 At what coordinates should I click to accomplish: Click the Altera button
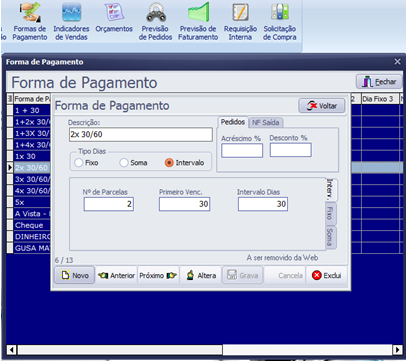(201, 275)
